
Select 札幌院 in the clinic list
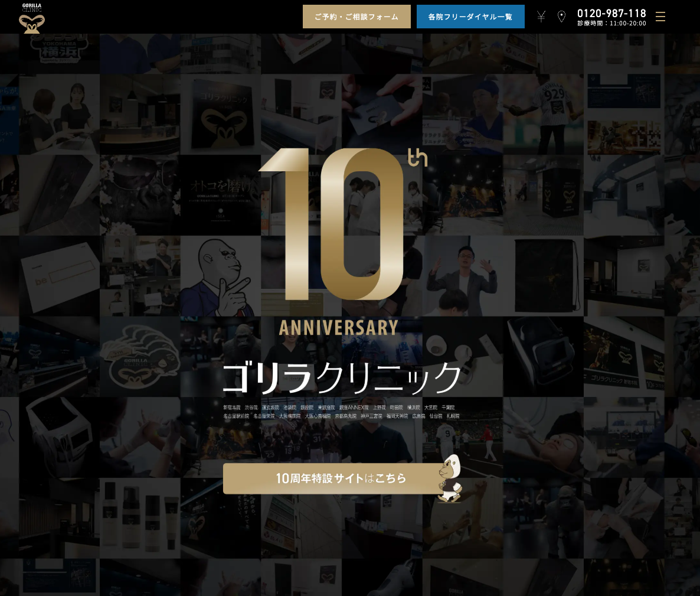[453, 416]
